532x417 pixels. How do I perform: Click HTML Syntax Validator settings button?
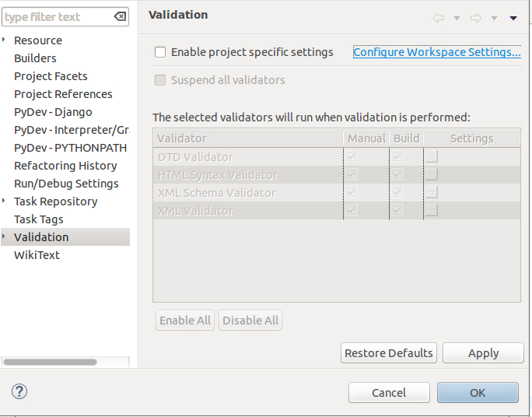pyautogui.click(x=432, y=174)
